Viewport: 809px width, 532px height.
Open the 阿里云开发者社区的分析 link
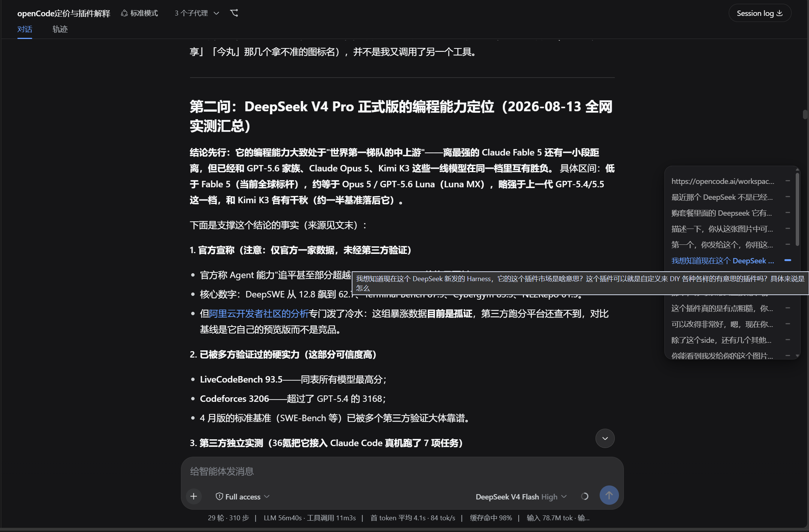pyautogui.click(x=259, y=314)
